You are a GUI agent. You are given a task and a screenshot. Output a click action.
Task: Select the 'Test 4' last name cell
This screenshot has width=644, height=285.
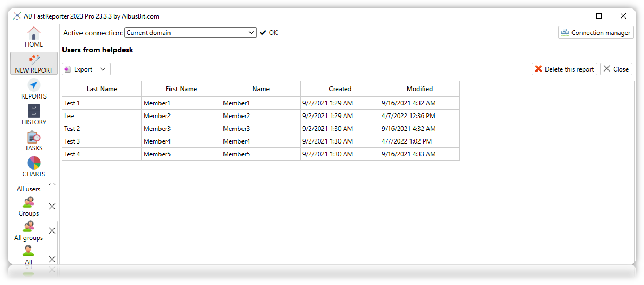pos(102,154)
